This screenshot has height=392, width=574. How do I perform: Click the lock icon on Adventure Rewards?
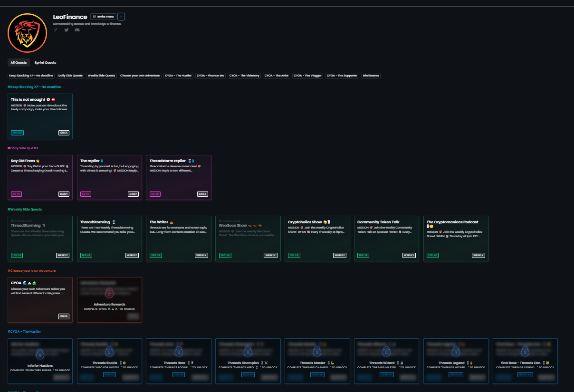[109, 294]
